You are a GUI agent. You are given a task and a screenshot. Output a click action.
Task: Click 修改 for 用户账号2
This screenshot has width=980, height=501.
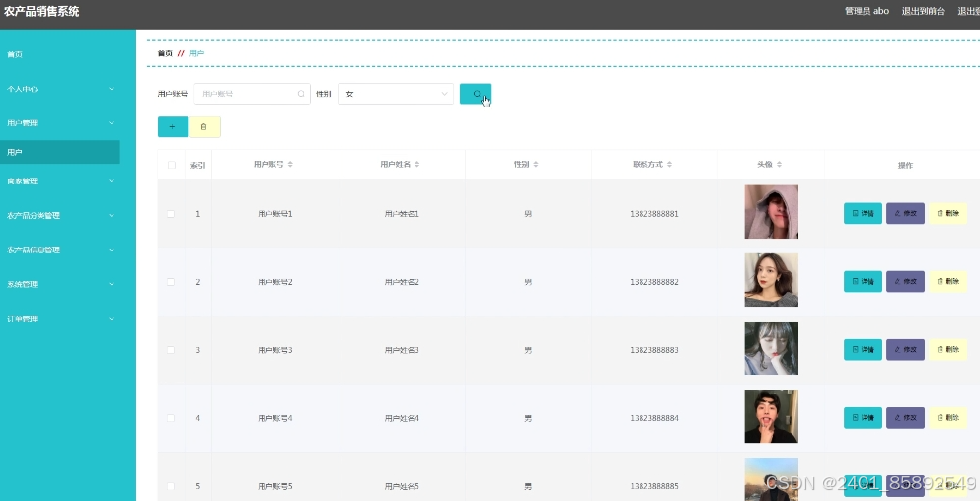tap(905, 282)
